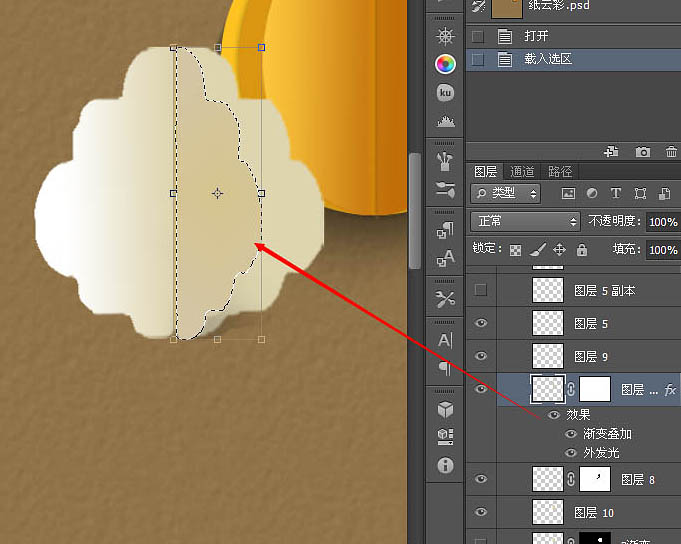Open the Brush settings panel icon
The width and height of the screenshot is (681, 544).
[x=445, y=190]
